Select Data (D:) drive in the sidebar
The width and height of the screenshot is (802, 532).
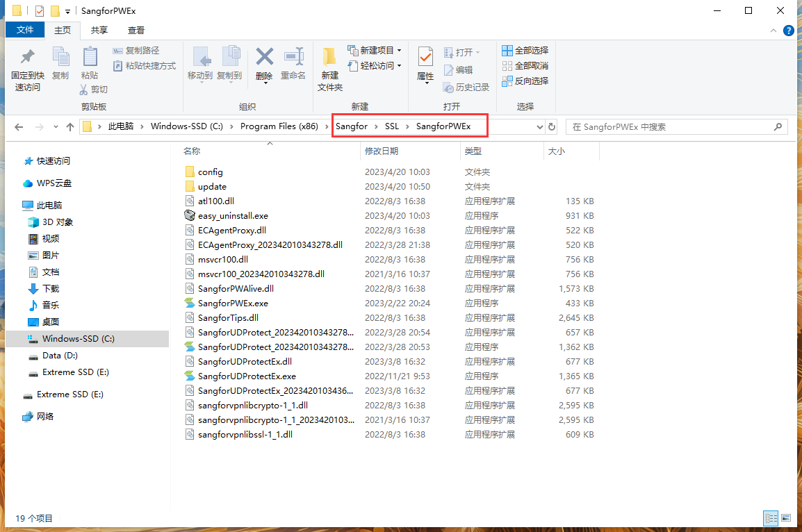(x=60, y=355)
